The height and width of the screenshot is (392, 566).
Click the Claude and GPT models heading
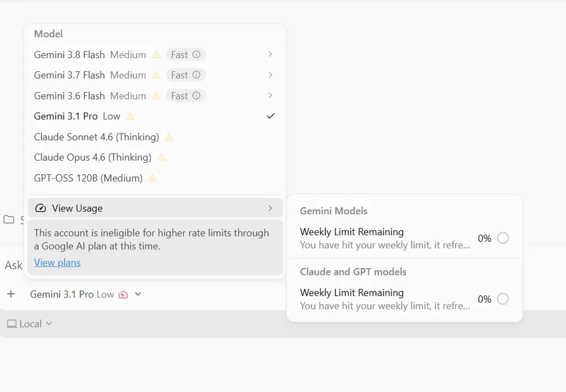(353, 272)
